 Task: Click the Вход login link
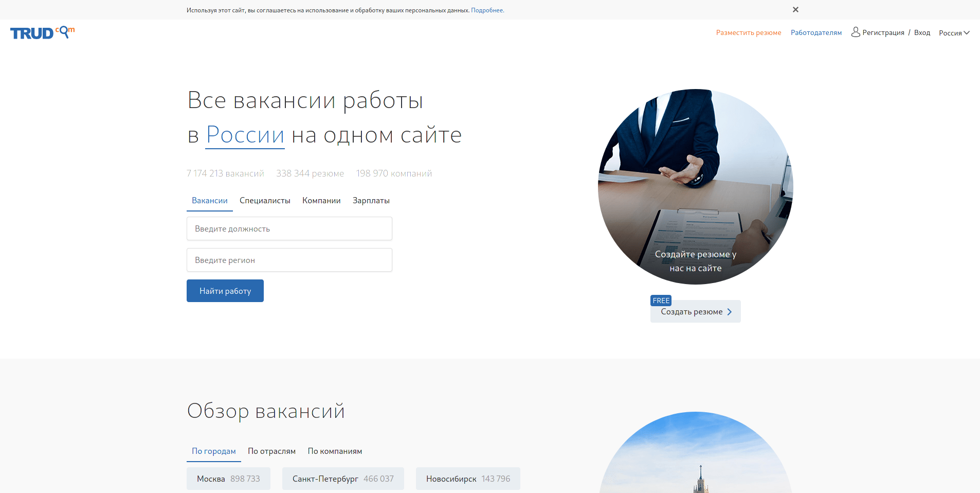pyautogui.click(x=922, y=33)
